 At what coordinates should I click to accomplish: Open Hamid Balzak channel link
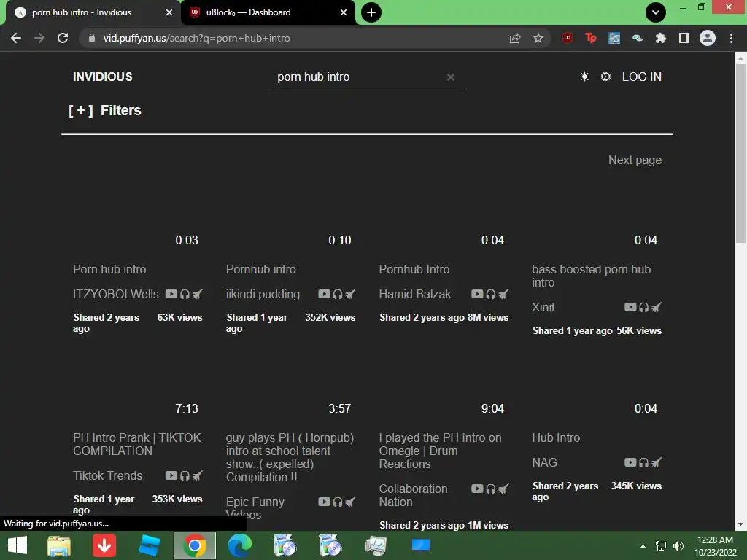pos(414,295)
